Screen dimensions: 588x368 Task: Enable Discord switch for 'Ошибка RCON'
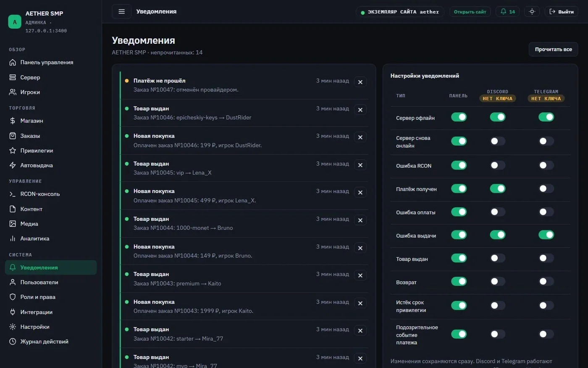coord(498,165)
